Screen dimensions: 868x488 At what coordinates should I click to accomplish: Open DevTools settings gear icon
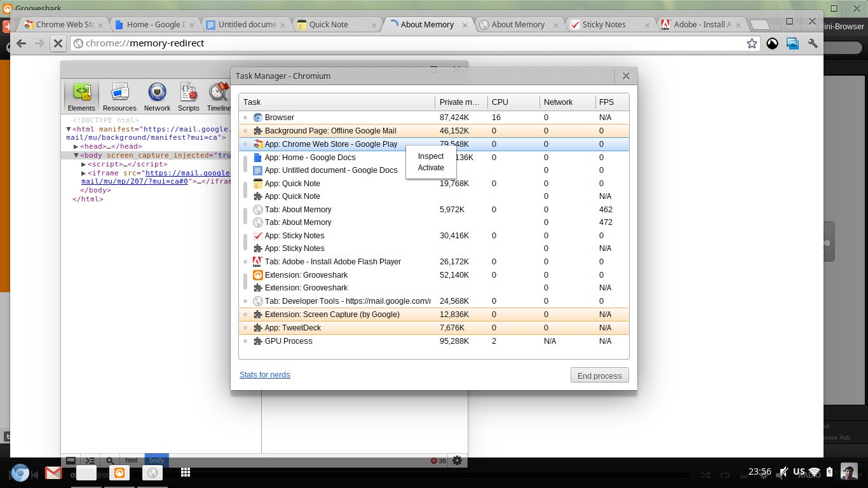(456, 461)
